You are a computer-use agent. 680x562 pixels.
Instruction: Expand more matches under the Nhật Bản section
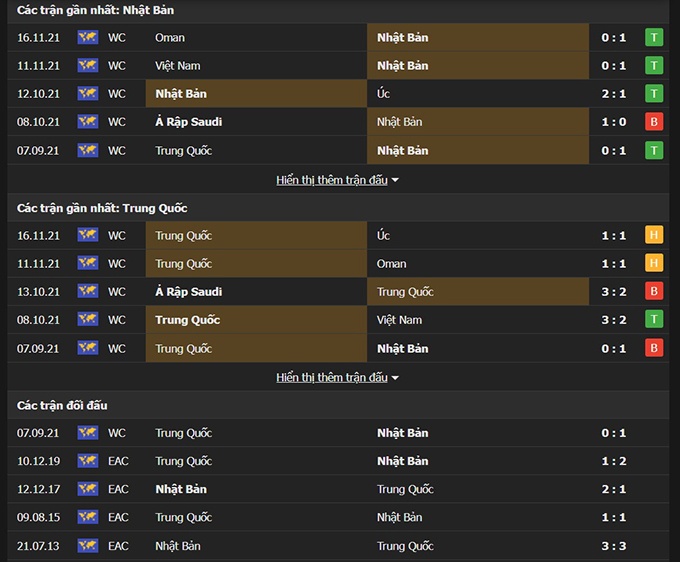337,180
